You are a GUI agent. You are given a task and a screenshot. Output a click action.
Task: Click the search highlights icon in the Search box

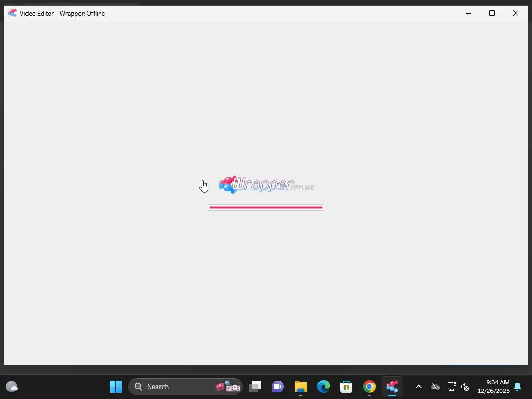click(x=228, y=387)
